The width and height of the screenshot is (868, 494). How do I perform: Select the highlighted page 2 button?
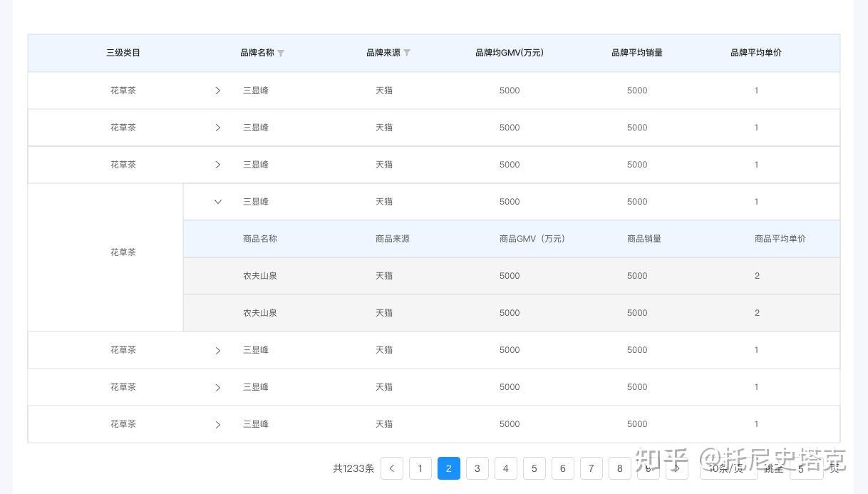[x=449, y=468]
